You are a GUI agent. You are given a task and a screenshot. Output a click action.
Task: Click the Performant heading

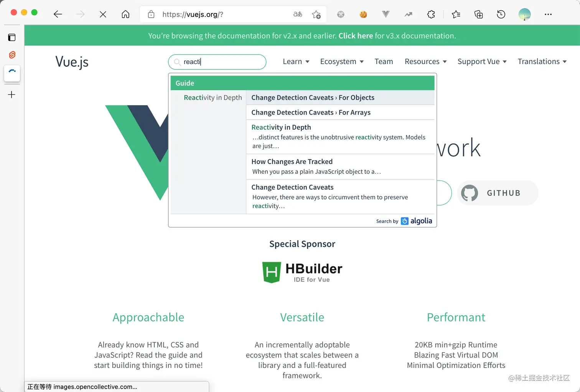pos(456,317)
